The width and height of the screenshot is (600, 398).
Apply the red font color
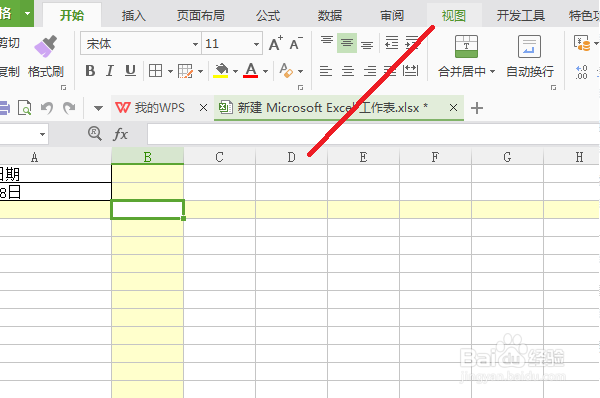tap(251, 71)
